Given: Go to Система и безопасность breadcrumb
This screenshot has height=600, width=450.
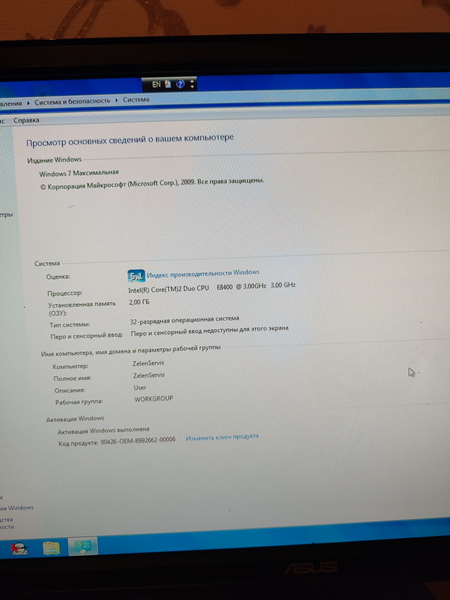Looking at the screenshot, I should pyautogui.click(x=72, y=101).
